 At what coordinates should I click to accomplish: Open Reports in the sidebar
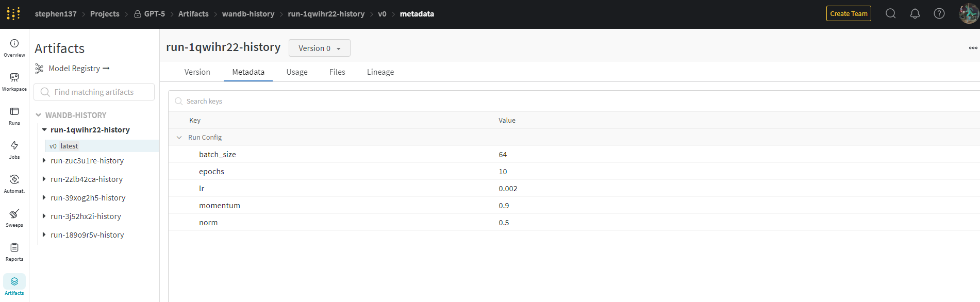tap(14, 251)
